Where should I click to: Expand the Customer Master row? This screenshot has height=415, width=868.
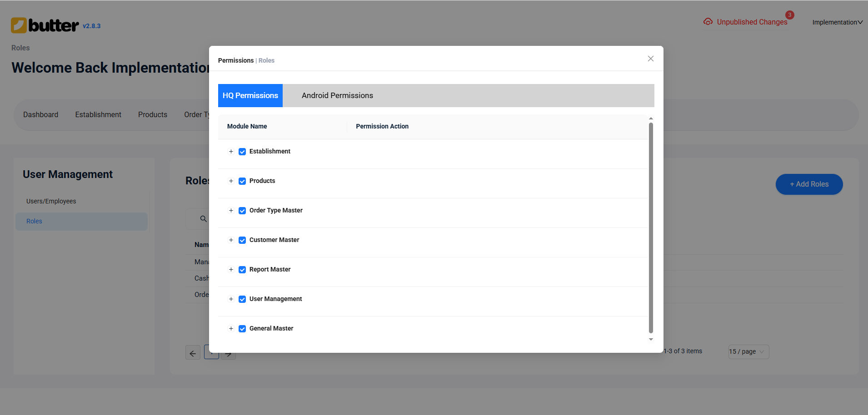pos(231,240)
